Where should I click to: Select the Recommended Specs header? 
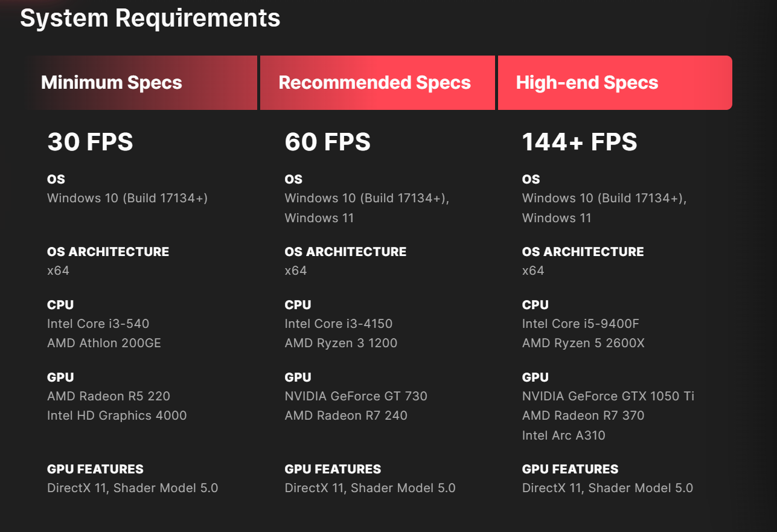pyautogui.click(x=377, y=83)
